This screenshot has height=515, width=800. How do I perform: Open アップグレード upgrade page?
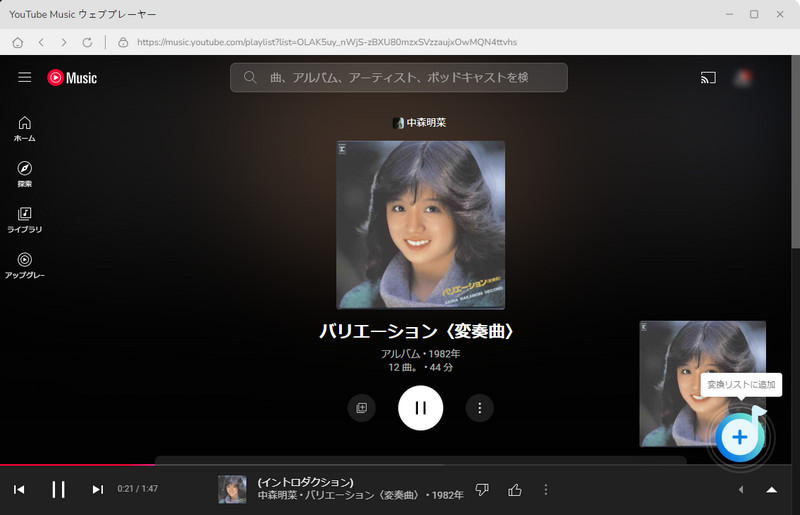pos(24,265)
